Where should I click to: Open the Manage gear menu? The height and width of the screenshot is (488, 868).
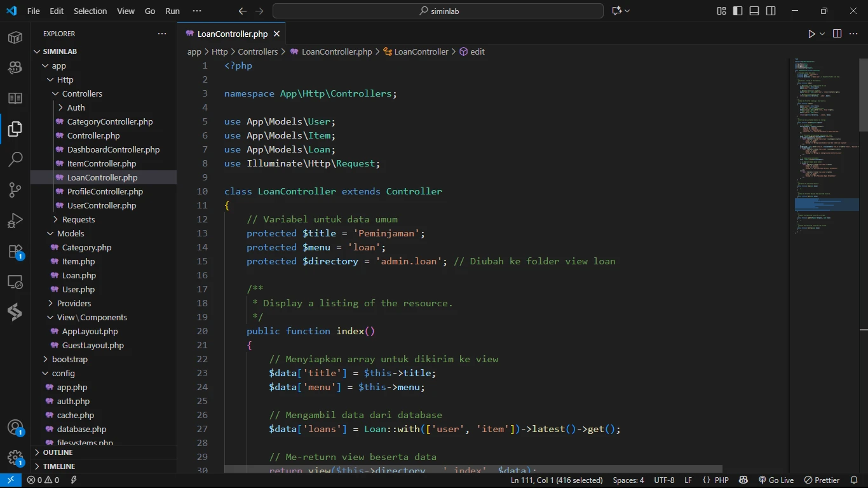[x=15, y=457]
